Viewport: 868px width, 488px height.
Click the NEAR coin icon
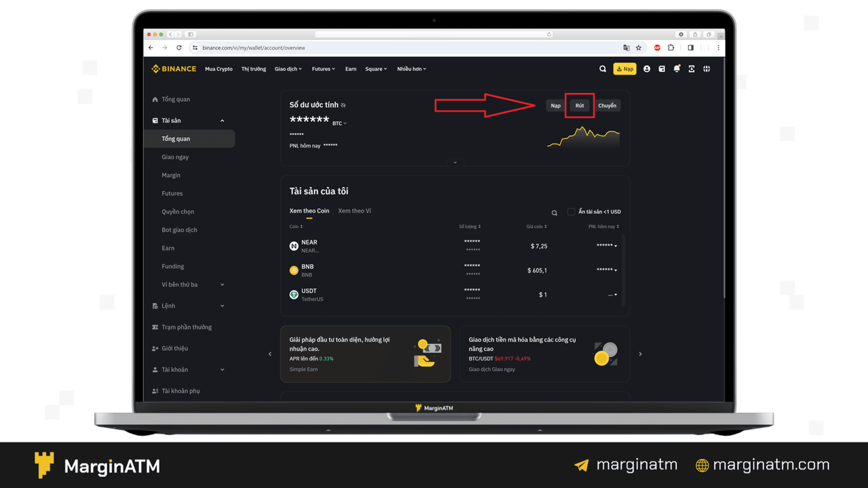click(294, 246)
